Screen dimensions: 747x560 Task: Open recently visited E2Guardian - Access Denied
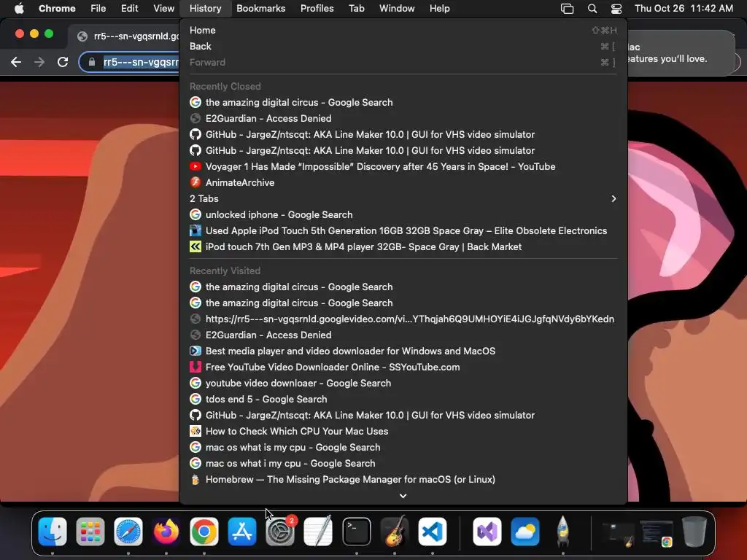403,335
